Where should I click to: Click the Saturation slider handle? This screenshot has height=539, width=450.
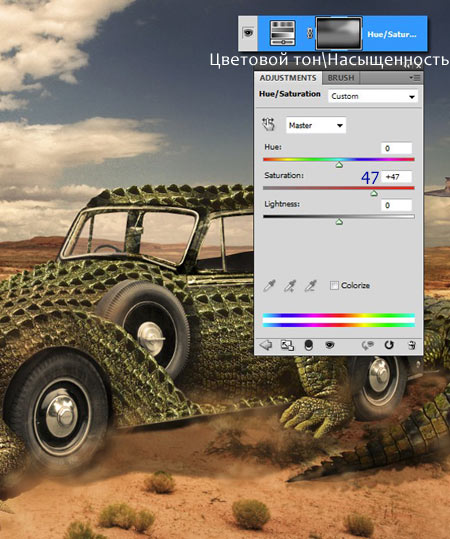[374, 194]
